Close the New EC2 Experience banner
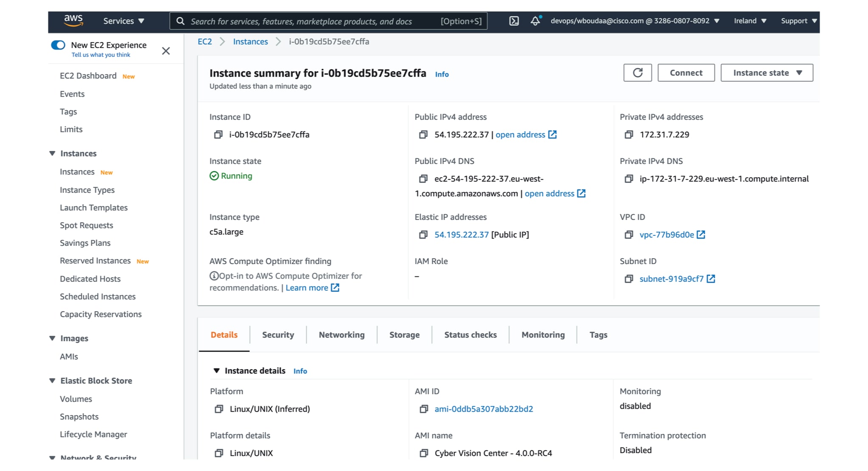Viewport: 868px width, 471px height. pos(166,51)
